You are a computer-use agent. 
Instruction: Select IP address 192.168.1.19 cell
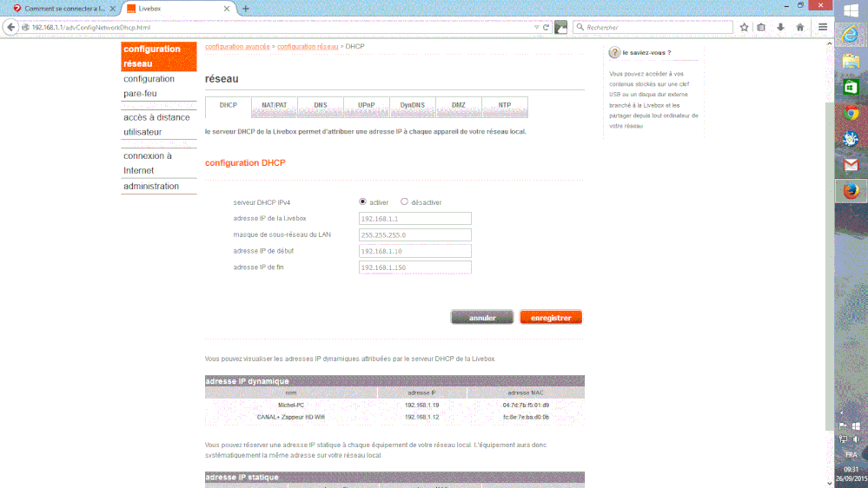(421, 405)
